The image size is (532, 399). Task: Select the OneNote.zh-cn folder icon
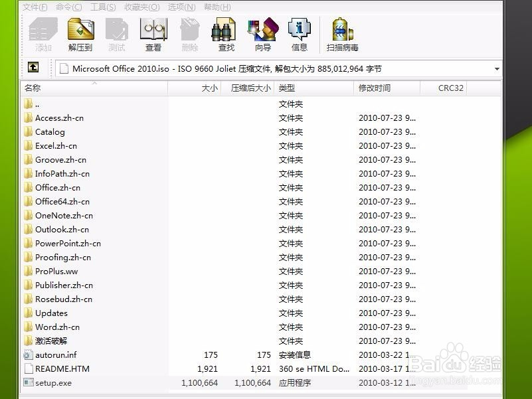click(x=29, y=215)
